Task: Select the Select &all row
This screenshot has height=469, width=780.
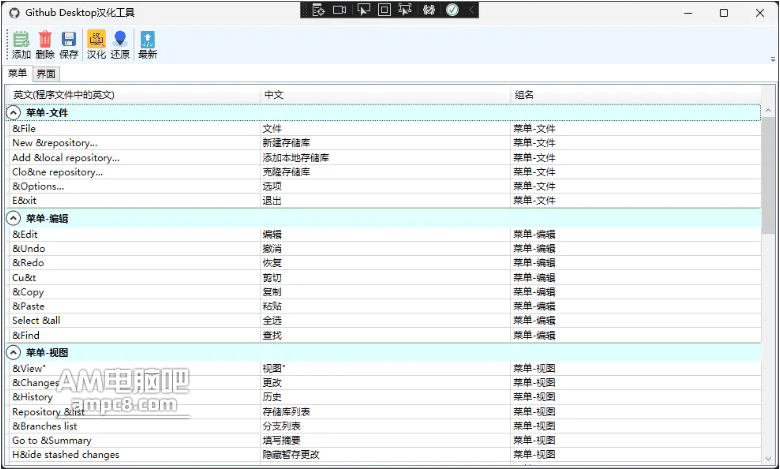Action: (x=384, y=321)
